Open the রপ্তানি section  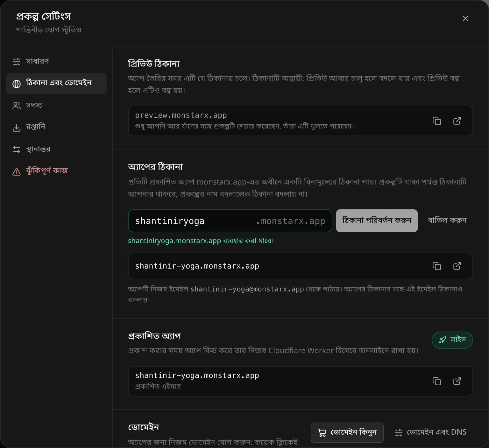tap(56, 127)
